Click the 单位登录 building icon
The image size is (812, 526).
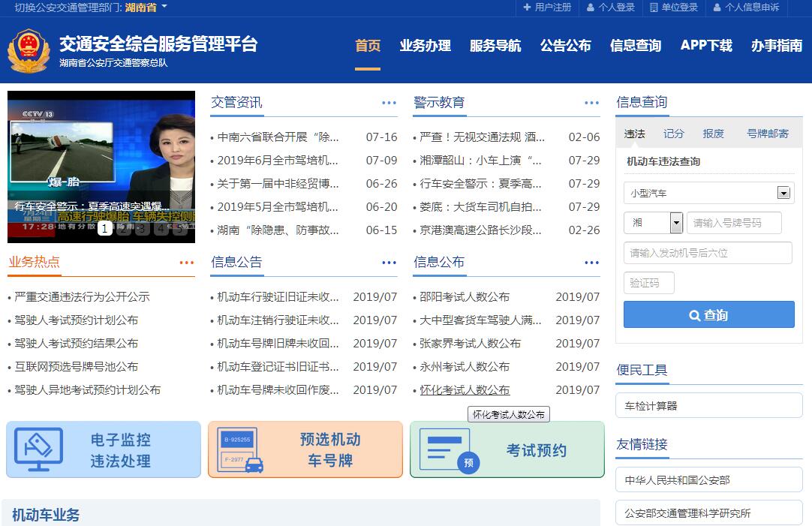coord(654,8)
